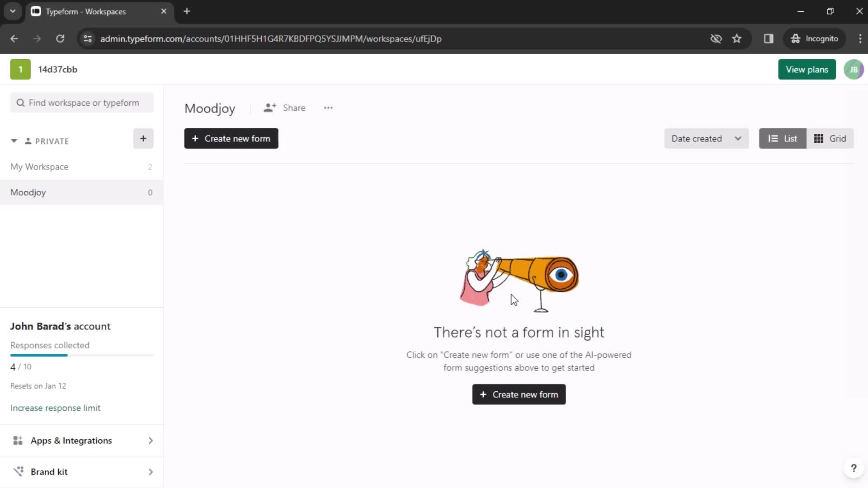Click the Create new form button
The image size is (868, 488).
click(x=232, y=138)
